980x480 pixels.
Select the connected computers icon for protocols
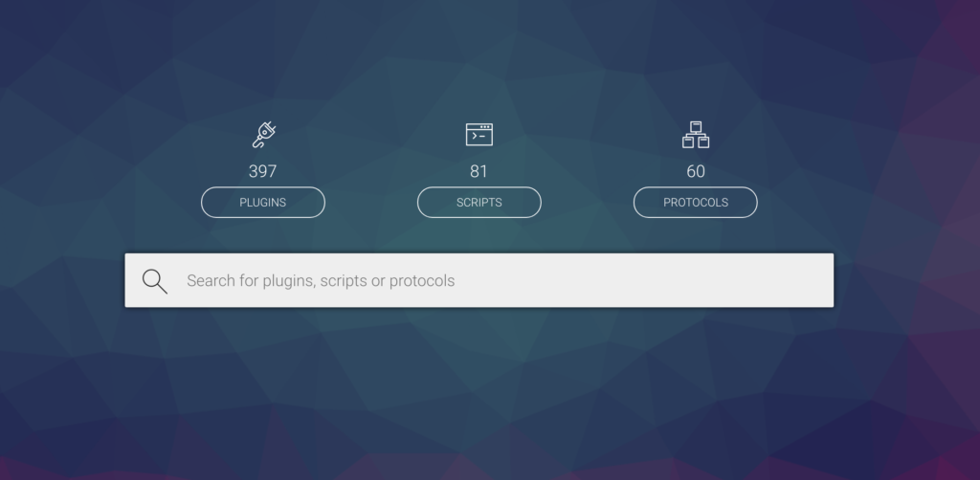tap(696, 134)
